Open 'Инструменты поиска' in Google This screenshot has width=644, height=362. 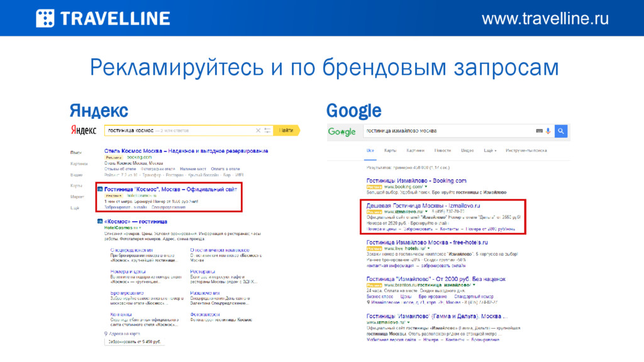tap(526, 151)
